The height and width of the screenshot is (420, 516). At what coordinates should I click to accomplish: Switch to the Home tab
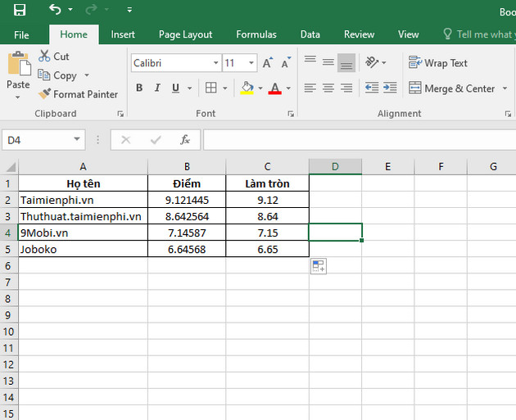click(x=74, y=34)
